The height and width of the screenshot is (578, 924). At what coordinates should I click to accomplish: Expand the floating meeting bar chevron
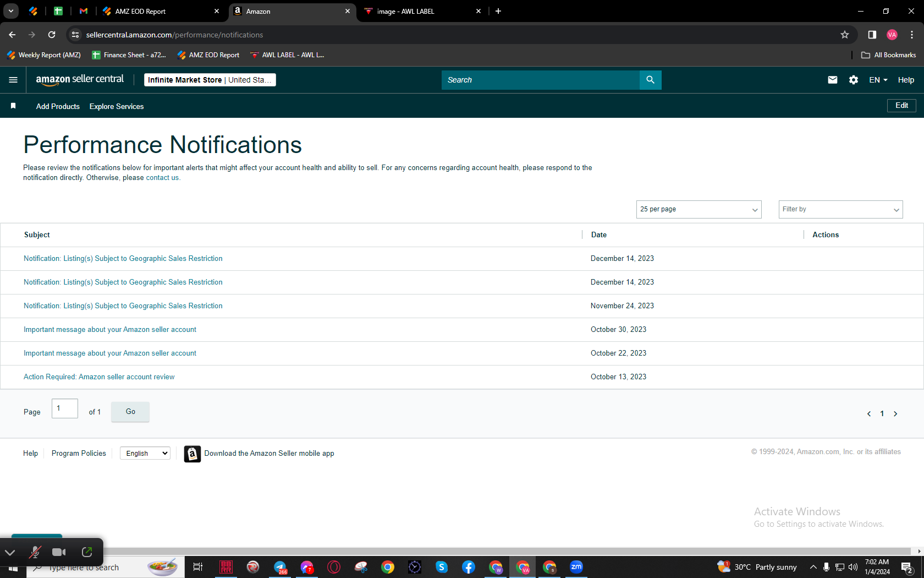pyautogui.click(x=10, y=552)
